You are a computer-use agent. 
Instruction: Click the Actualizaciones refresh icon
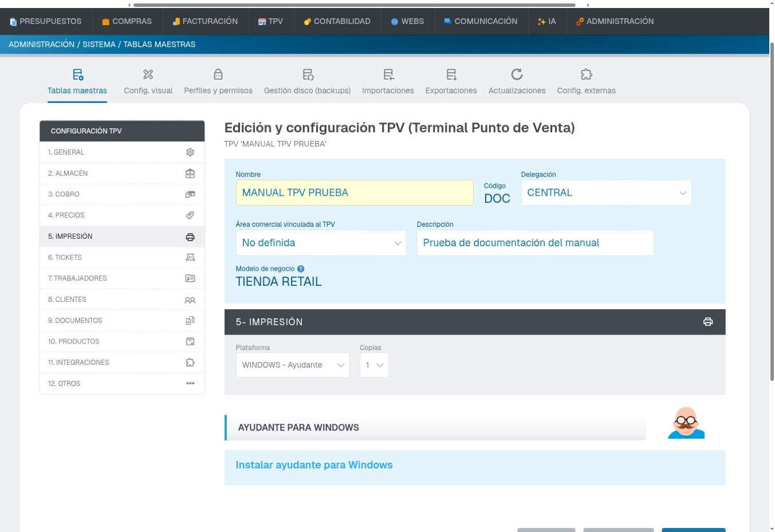pyautogui.click(x=517, y=74)
